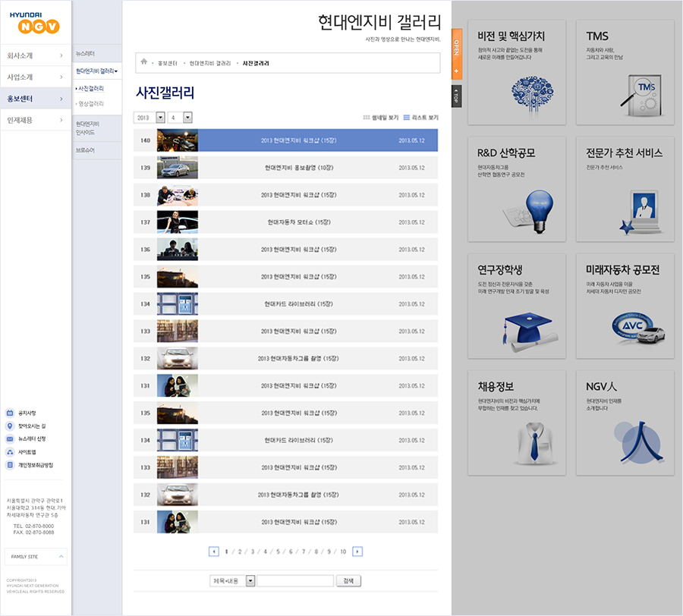Click the orange OPEN plus tab
Viewport: 683px width, 616px height.
[x=457, y=54]
